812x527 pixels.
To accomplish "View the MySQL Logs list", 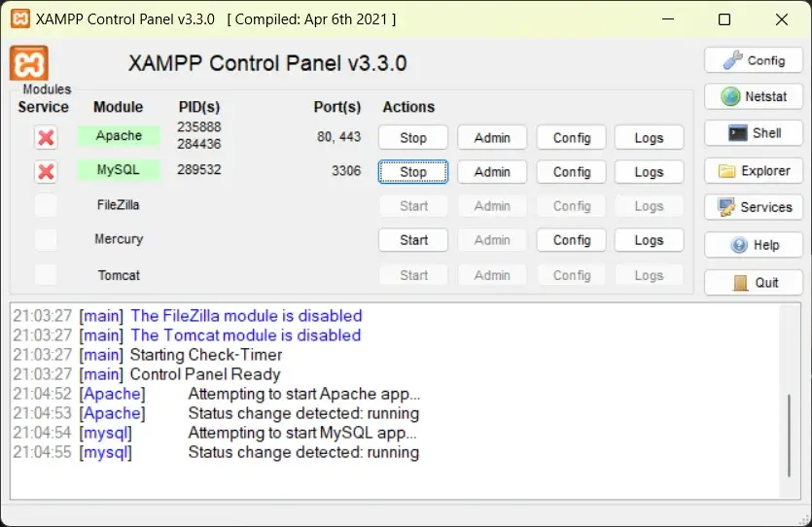I will coord(649,172).
